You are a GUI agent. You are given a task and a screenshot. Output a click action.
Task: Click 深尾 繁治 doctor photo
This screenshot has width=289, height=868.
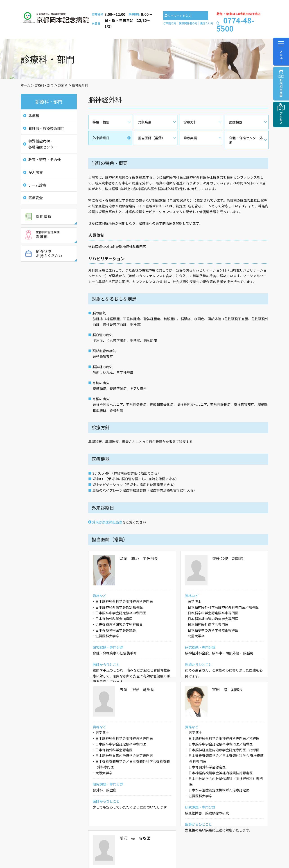click(104, 570)
